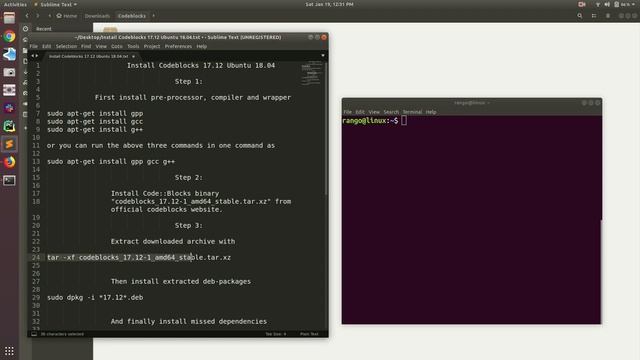Screen dimensions: 640x360
Task: Click the Recent clock icon in Files sidebar
Action: (26, 29)
